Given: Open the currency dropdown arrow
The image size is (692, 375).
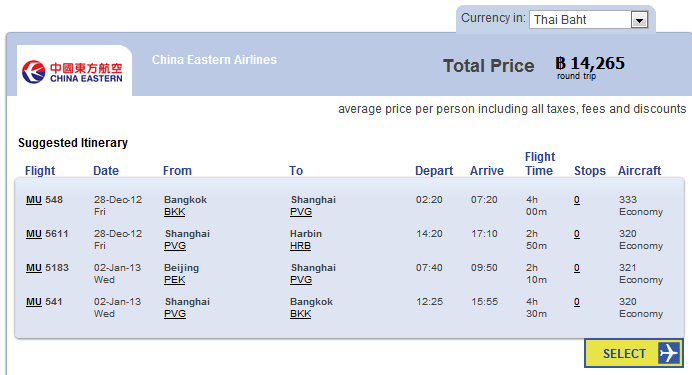Looking at the screenshot, I should (639, 20).
